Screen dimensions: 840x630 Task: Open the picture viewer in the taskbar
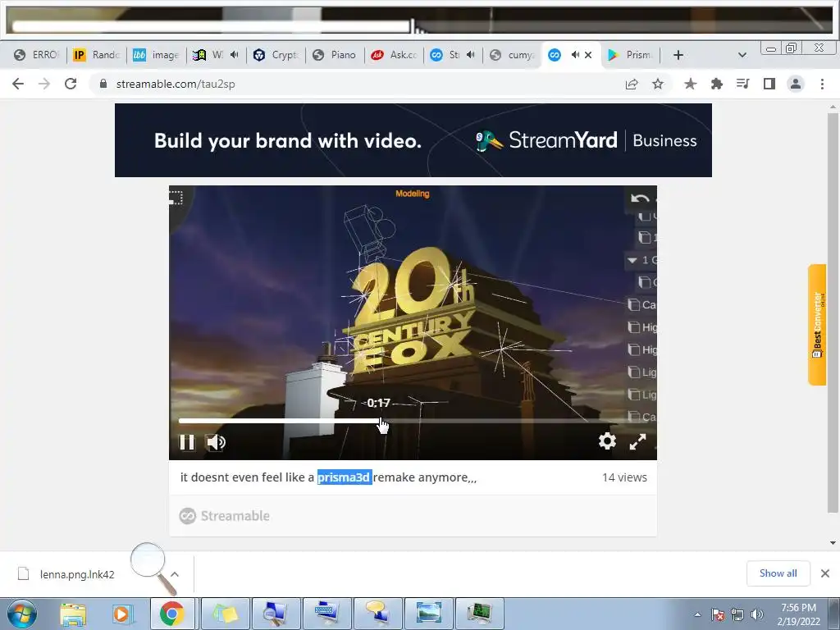[428, 614]
